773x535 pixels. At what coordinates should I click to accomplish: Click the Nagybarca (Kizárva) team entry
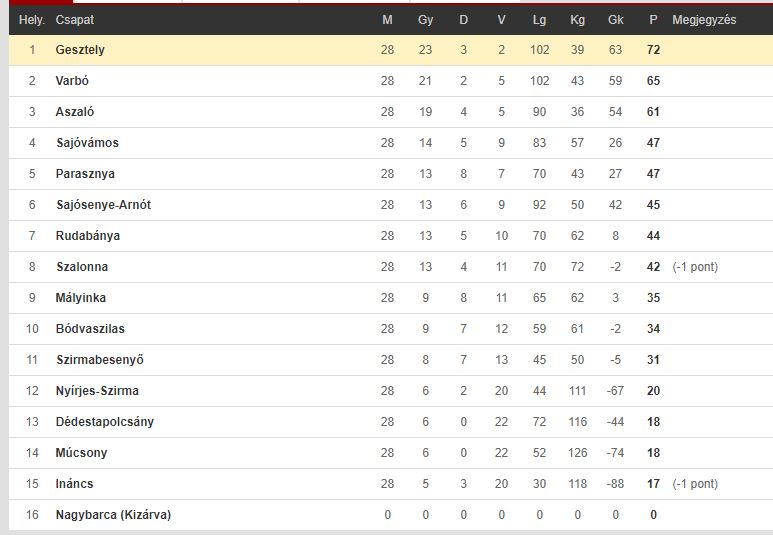point(113,515)
